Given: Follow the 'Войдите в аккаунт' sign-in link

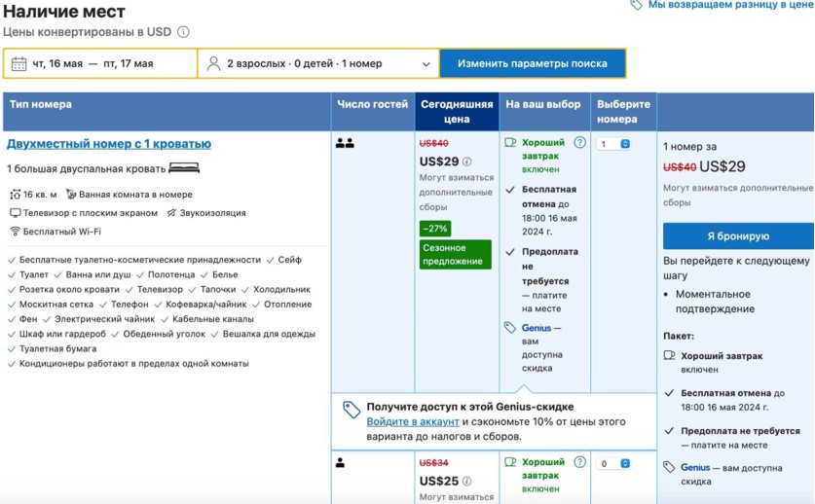Looking at the screenshot, I should pyautogui.click(x=413, y=422).
